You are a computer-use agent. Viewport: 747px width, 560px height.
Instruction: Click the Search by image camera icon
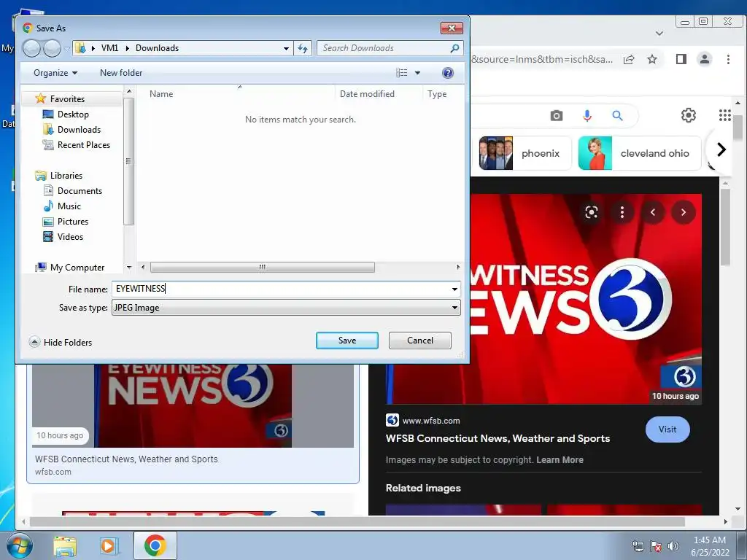click(557, 116)
